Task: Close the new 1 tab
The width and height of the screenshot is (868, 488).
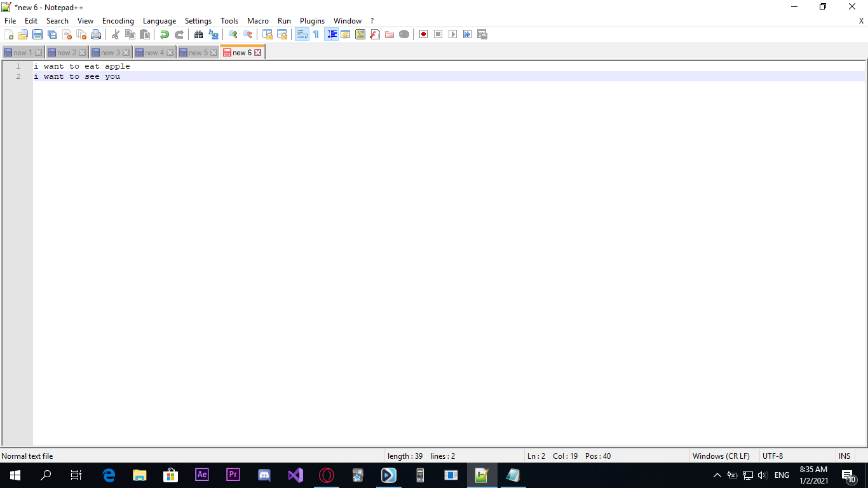Action: [39, 53]
